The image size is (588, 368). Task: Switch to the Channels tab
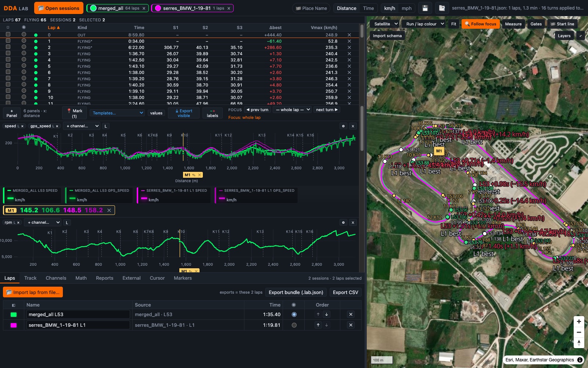[x=56, y=278]
